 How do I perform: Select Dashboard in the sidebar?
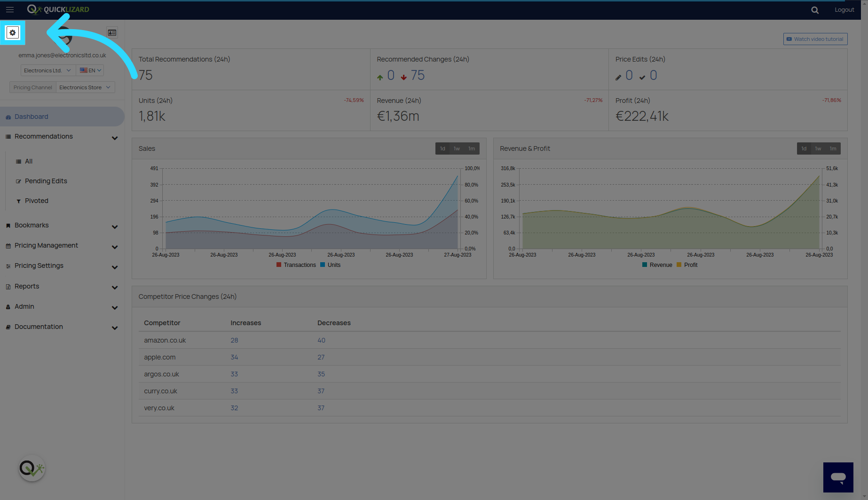(32, 117)
